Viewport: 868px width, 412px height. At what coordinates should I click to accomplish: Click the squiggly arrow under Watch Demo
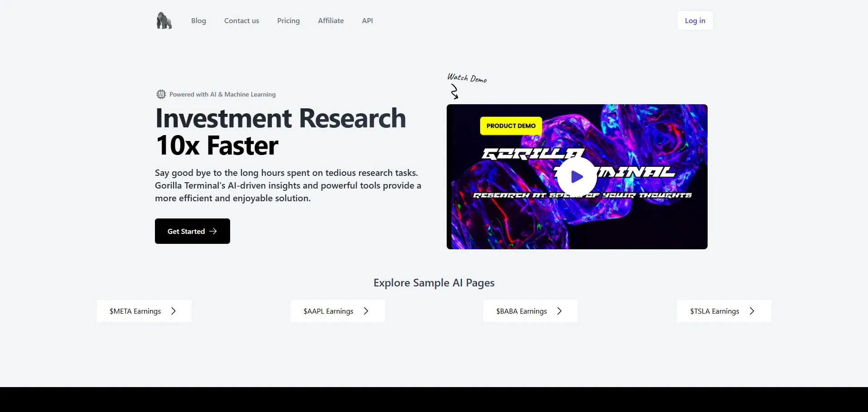coord(454,92)
